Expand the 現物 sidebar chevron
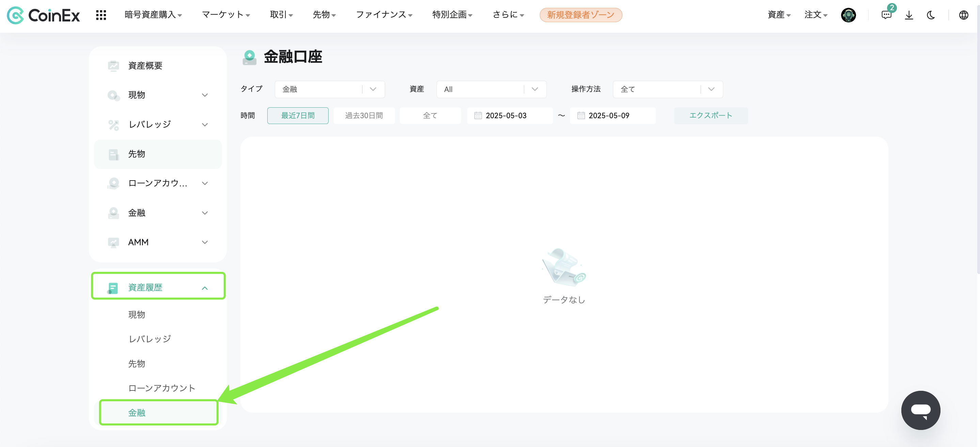 (x=205, y=95)
